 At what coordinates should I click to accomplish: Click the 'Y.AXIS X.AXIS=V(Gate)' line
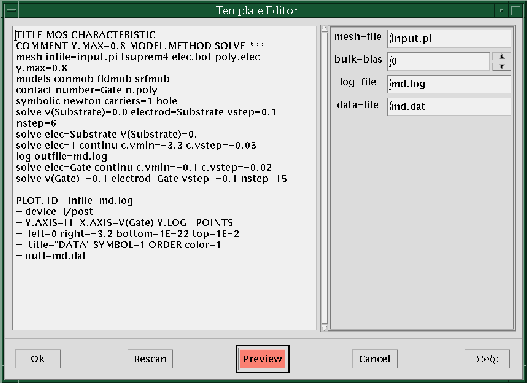pos(124,223)
